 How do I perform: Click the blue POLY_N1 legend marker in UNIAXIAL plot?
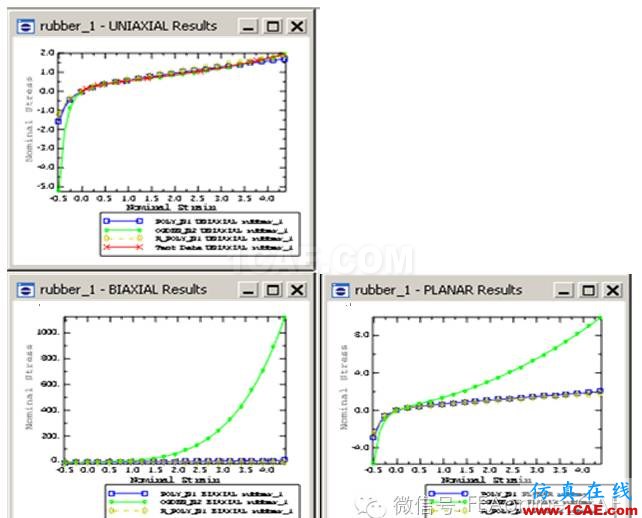(x=123, y=221)
